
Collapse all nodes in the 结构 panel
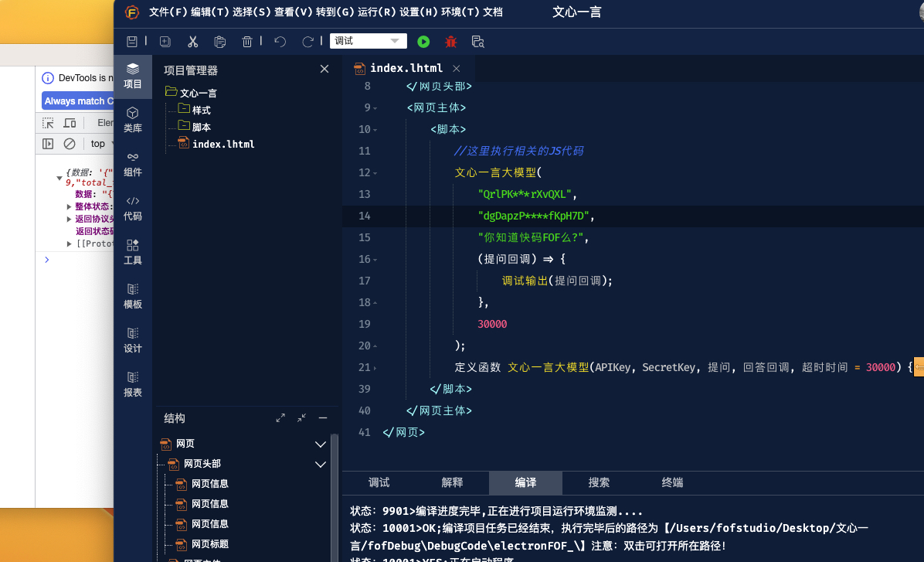[x=302, y=418]
